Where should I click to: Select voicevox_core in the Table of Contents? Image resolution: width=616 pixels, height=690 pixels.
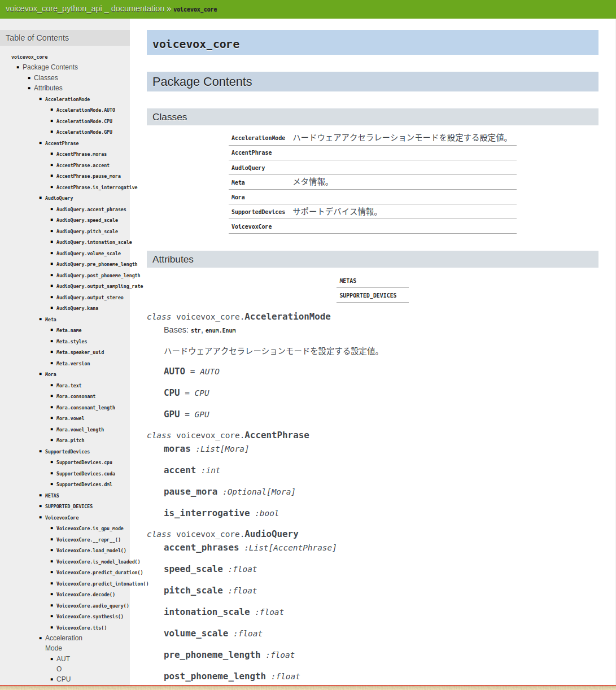[x=29, y=56]
